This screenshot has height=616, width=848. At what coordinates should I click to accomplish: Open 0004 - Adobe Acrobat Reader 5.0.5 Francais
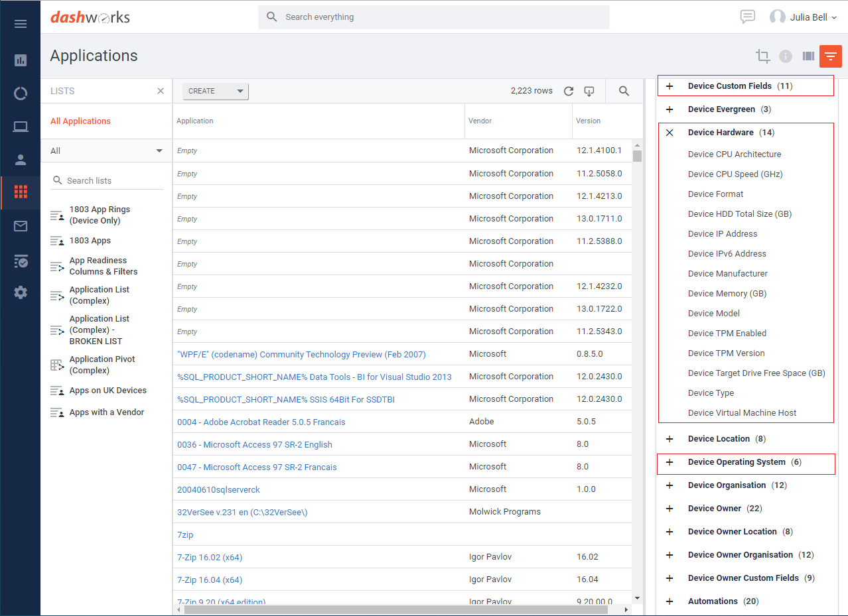pos(261,422)
